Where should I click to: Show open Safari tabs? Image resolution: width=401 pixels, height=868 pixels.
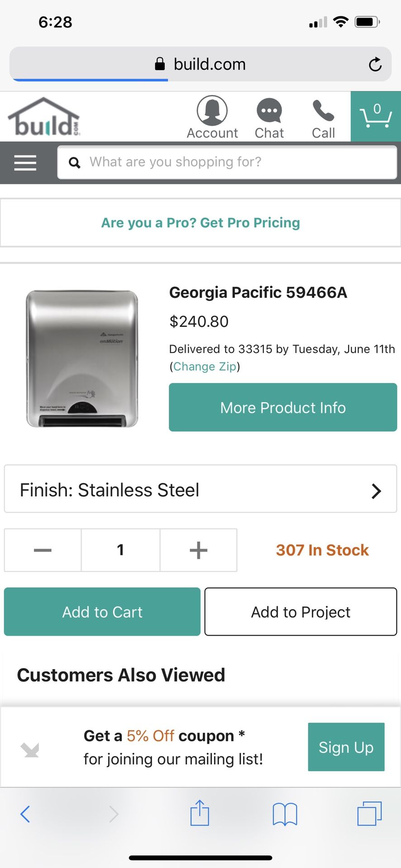click(369, 814)
